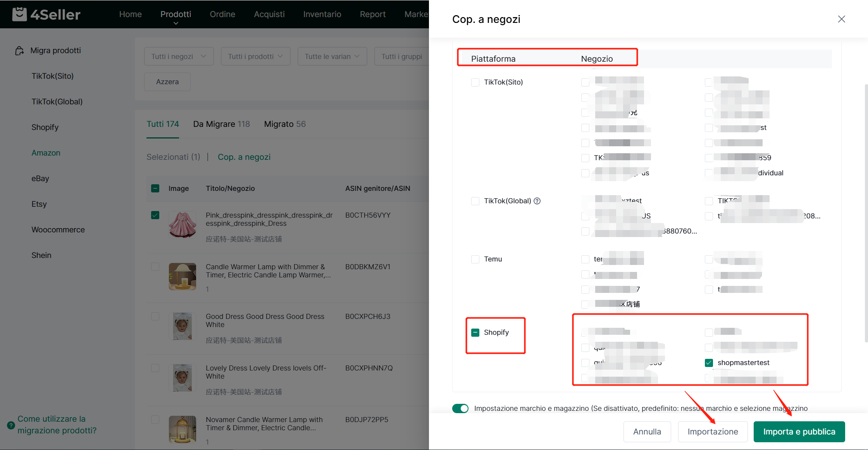This screenshot has width=868, height=450.
Task: Open the Inventario menu
Action: tap(322, 14)
